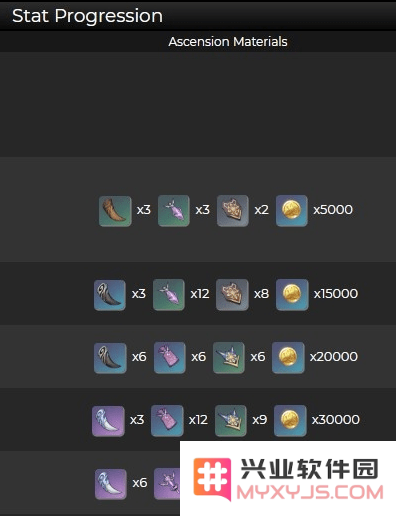Open the bronze insignia icon with x2
The height and width of the screenshot is (516, 396).
(x=233, y=211)
